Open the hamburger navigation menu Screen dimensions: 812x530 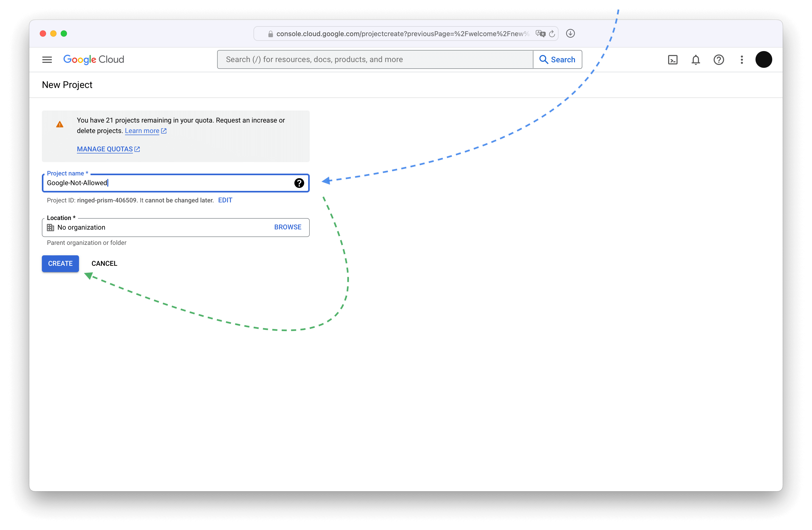47,60
